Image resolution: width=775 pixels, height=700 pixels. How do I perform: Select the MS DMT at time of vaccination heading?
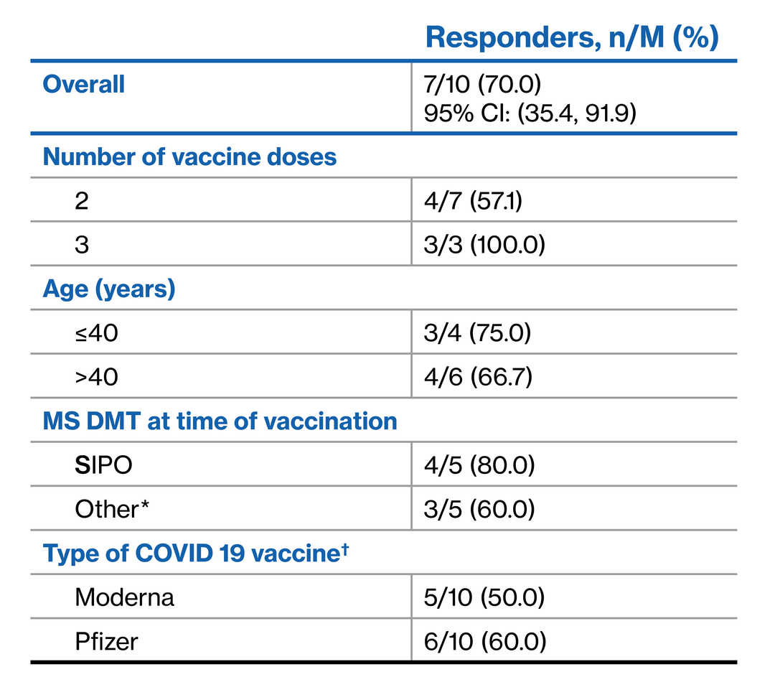click(220, 421)
